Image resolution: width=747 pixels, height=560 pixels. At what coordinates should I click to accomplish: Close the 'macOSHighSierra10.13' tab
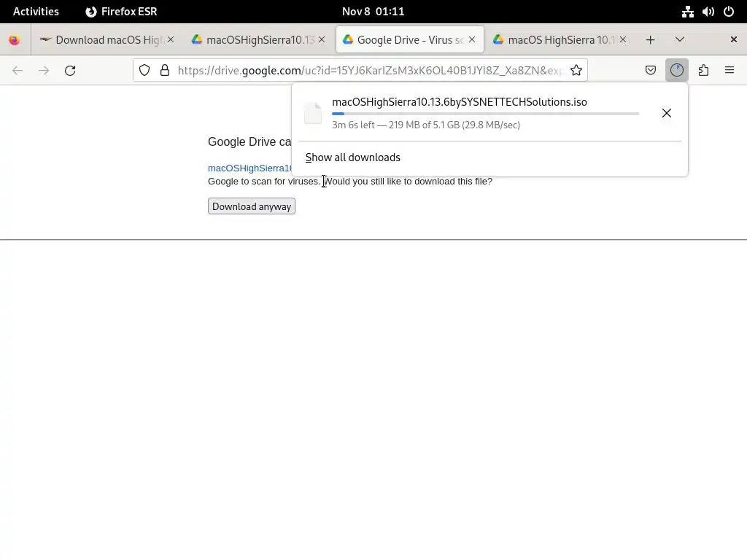click(x=322, y=39)
